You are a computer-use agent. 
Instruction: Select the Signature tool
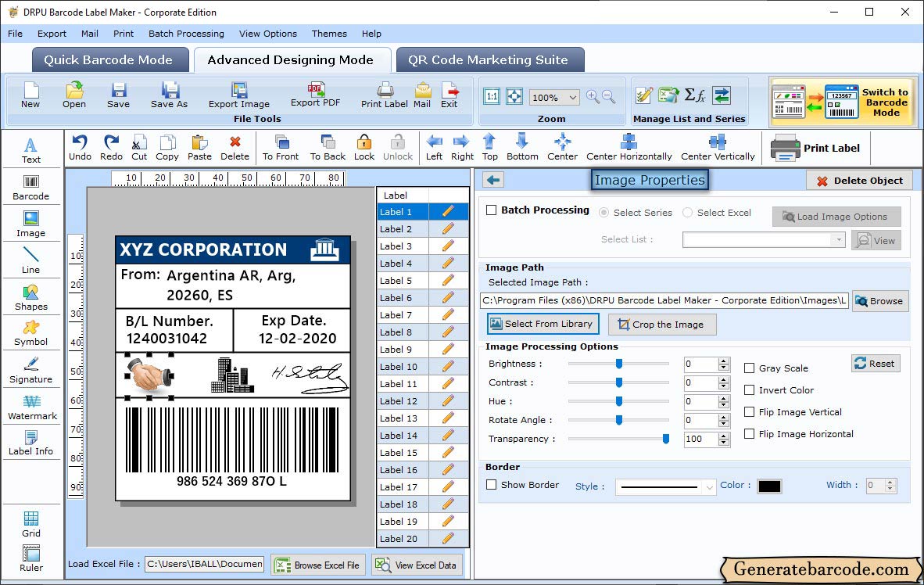(30, 370)
